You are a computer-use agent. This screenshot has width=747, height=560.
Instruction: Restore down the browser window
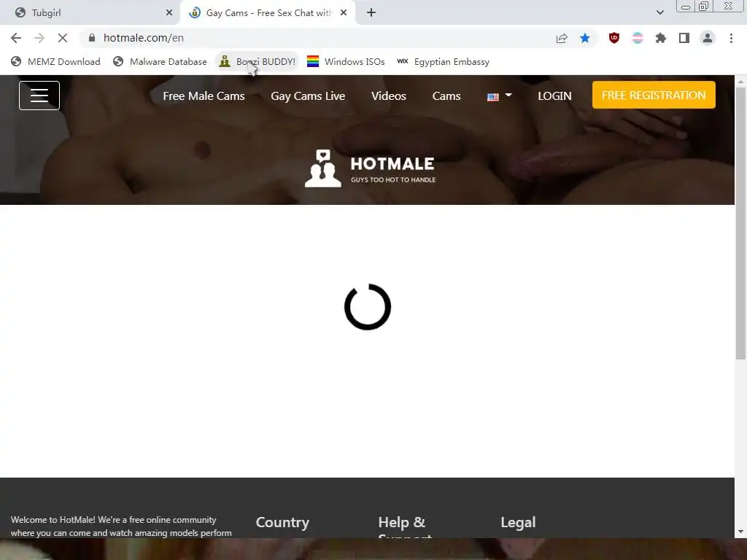pyautogui.click(x=703, y=6)
